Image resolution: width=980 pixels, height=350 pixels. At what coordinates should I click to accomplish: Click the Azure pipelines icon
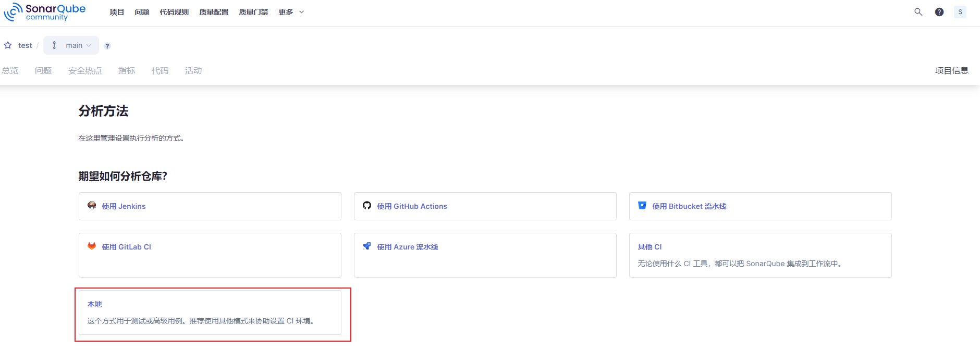pyautogui.click(x=367, y=246)
